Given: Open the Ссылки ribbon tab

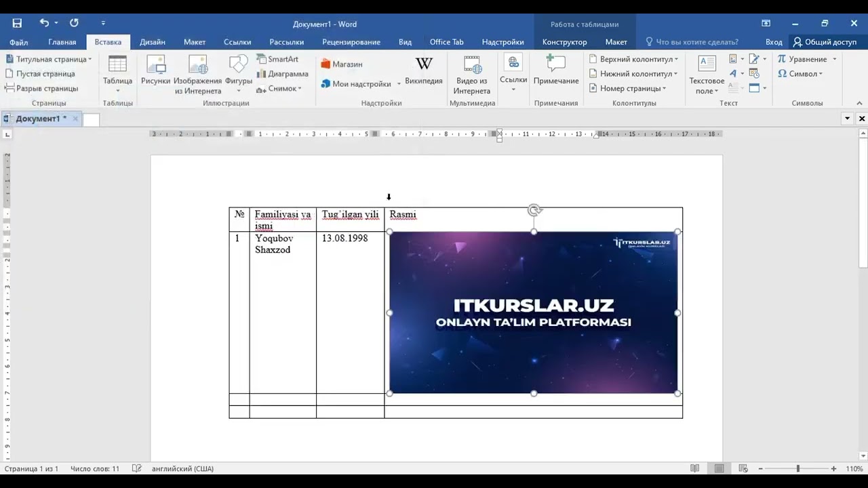Looking at the screenshot, I should [x=237, y=42].
